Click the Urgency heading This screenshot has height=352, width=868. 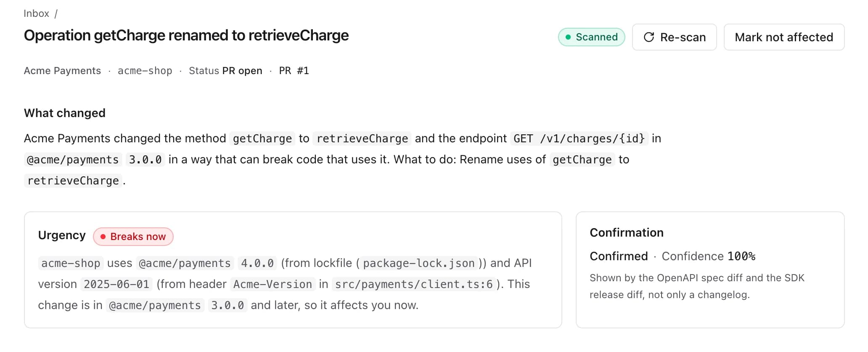click(62, 235)
